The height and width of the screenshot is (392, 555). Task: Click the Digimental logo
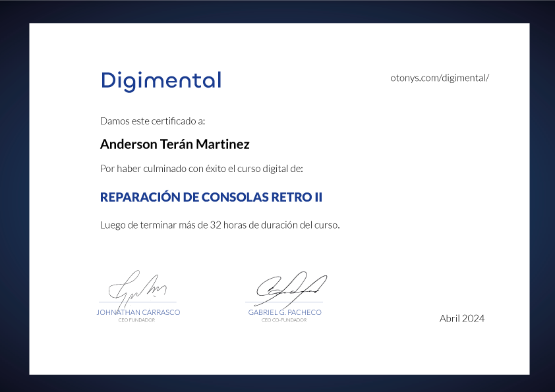[x=161, y=80]
